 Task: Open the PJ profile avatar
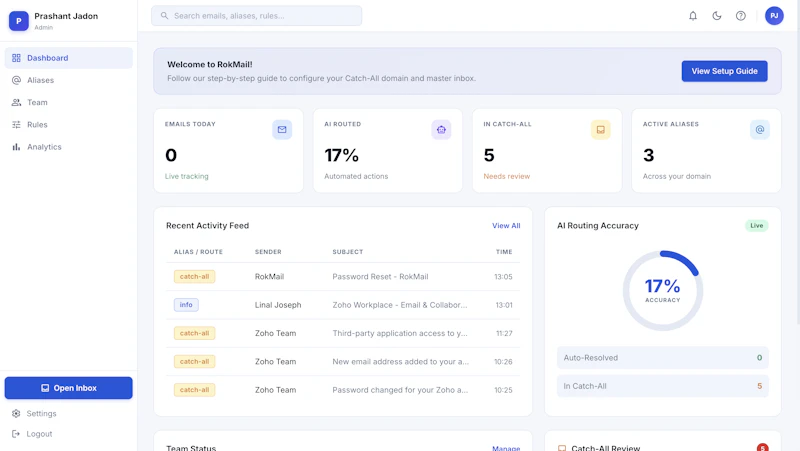(774, 16)
